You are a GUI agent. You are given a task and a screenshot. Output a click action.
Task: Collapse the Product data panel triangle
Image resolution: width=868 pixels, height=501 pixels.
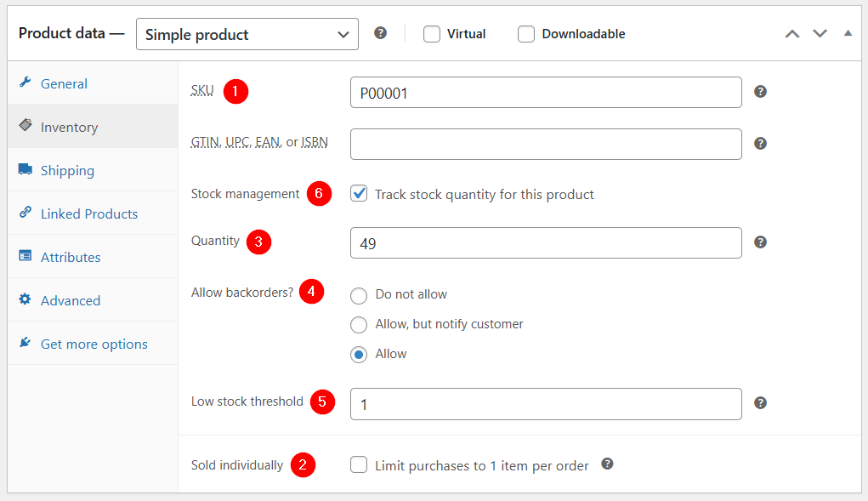(x=848, y=33)
